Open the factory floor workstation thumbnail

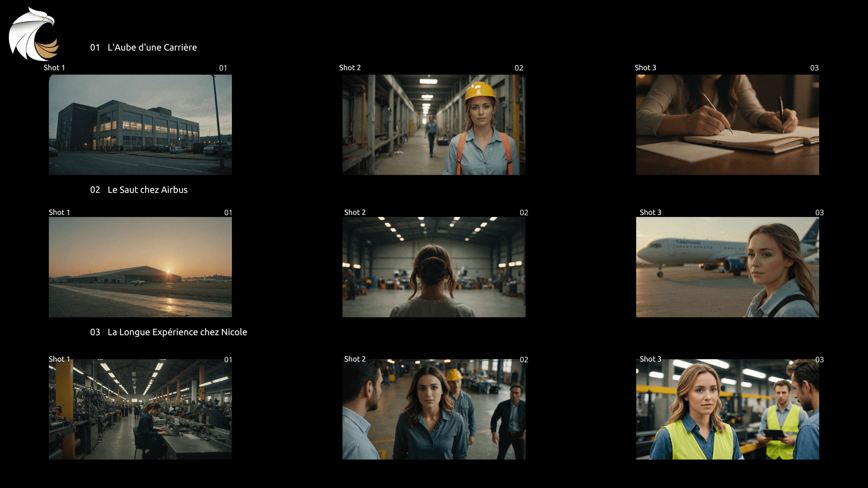[140, 409]
